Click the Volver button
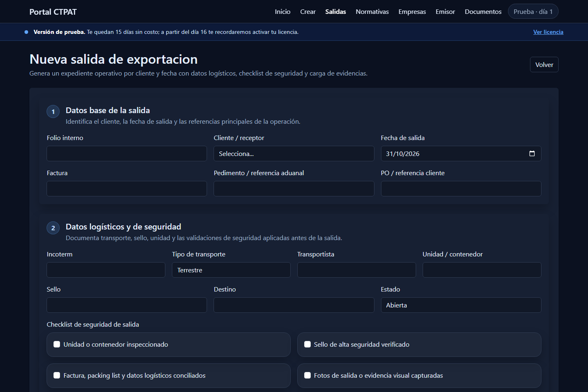The width and height of the screenshot is (588, 392). point(544,65)
